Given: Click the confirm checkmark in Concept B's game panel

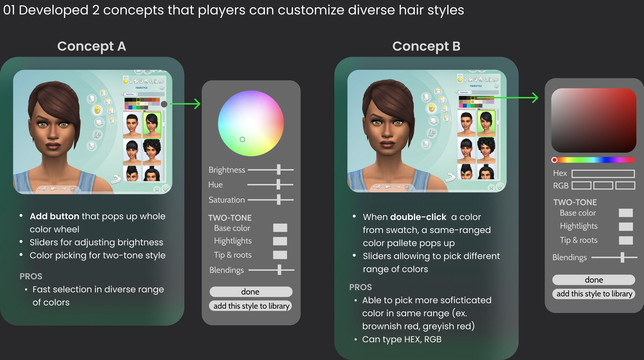Looking at the screenshot, I should 500,187.
